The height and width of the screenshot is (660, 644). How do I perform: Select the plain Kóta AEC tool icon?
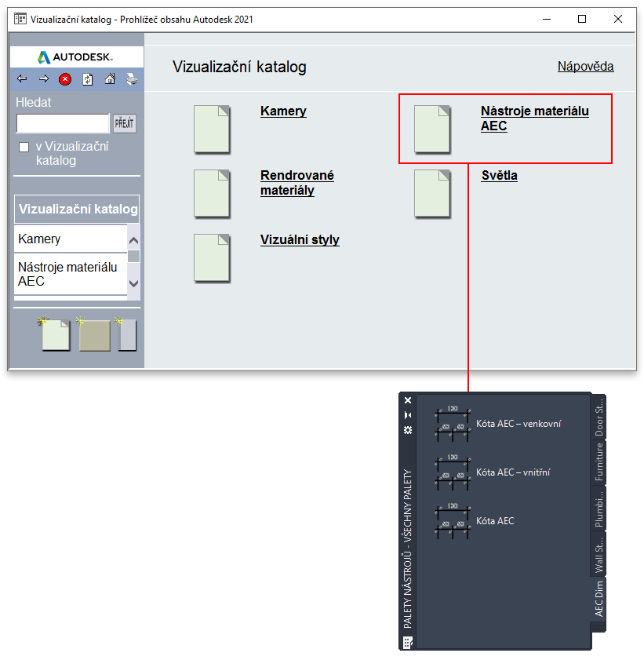[x=453, y=520]
